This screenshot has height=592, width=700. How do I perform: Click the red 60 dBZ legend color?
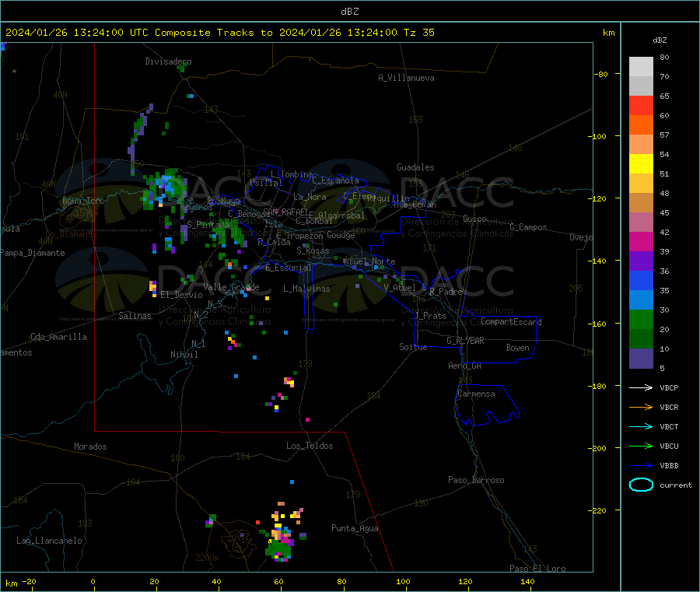pyautogui.click(x=641, y=105)
